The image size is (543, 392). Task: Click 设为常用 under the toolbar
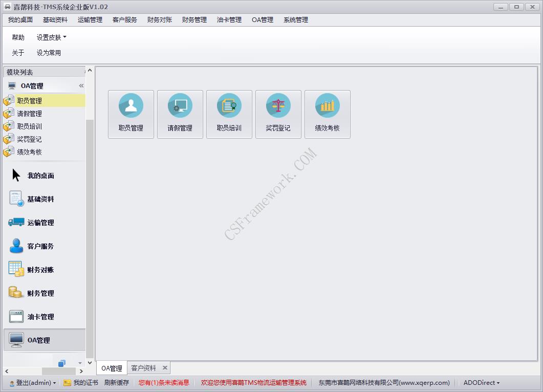click(49, 52)
